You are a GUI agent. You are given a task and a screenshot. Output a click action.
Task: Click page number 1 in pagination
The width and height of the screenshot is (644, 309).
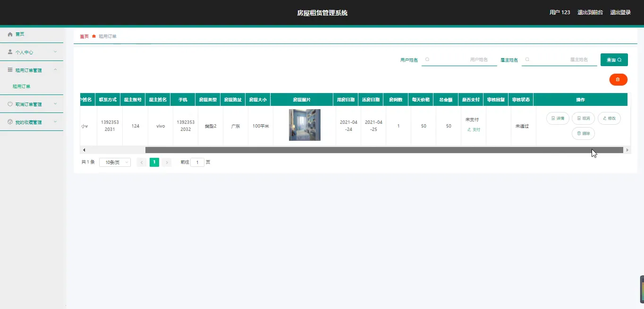(154, 162)
